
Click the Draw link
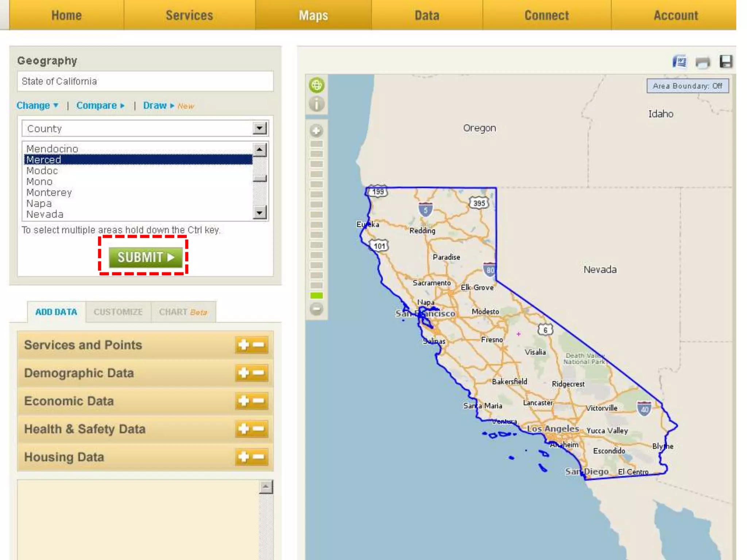(155, 106)
